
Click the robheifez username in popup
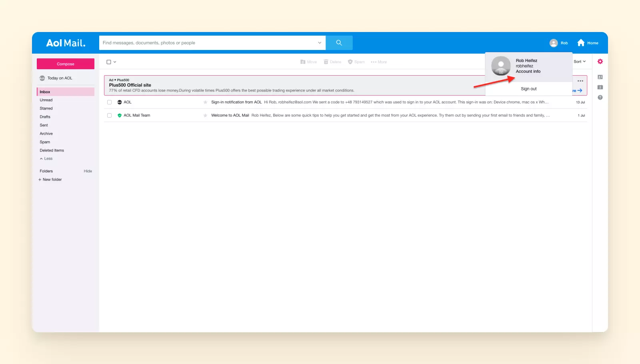pyautogui.click(x=524, y=66)
